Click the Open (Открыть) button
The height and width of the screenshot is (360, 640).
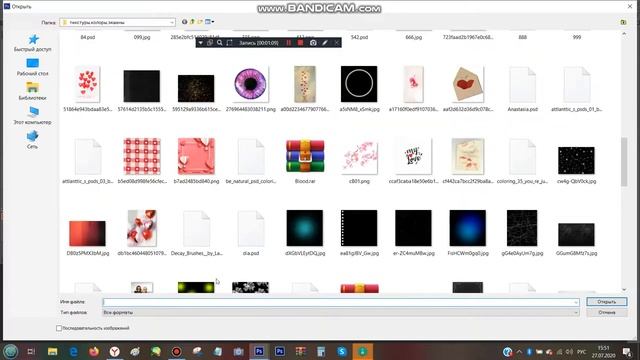(x=607, y=302)
